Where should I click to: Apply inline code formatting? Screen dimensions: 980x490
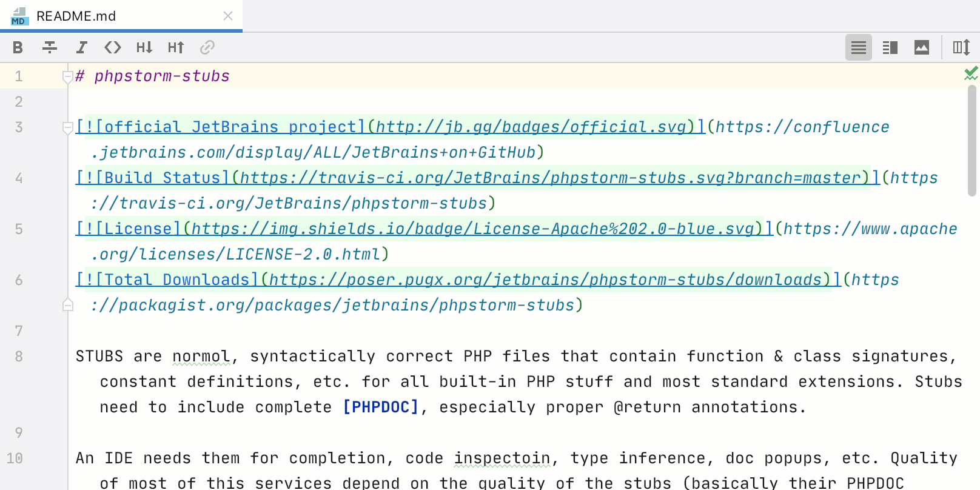113,47
